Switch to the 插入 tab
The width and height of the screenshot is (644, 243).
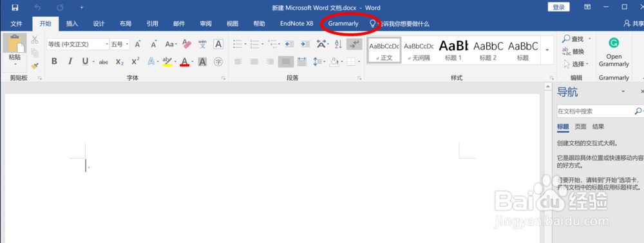pos(72,24)
